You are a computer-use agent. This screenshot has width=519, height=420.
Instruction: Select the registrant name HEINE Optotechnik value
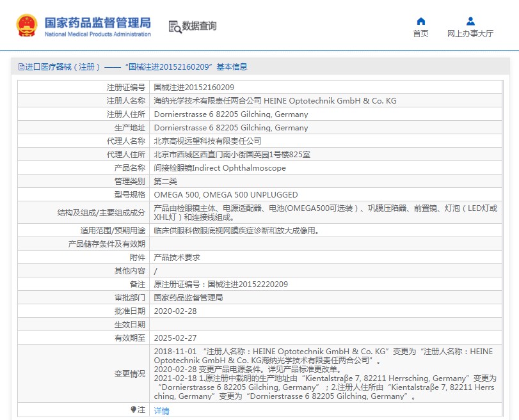[275, 101]
